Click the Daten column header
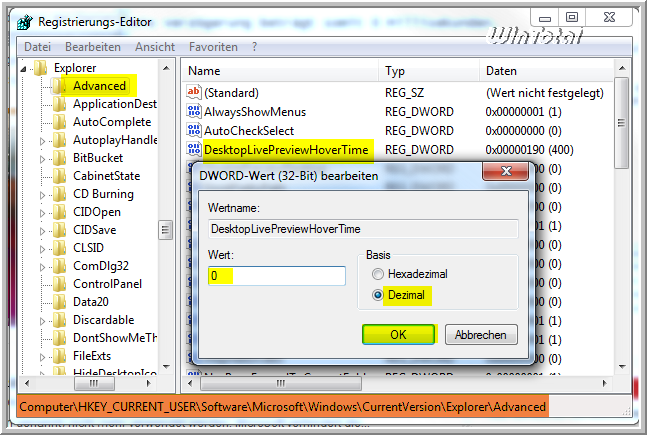The width and height of the screenshot is (647, 435). tap(546, 71)
